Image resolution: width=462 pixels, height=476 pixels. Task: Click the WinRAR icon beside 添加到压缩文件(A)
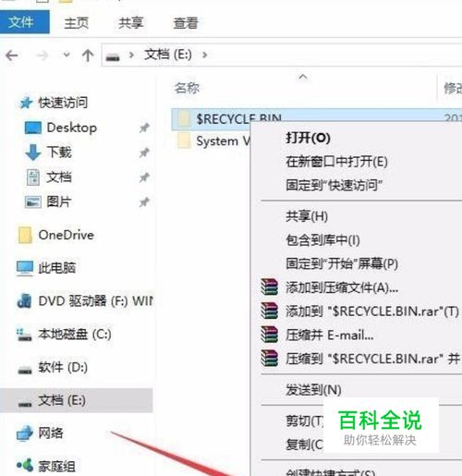269,287
